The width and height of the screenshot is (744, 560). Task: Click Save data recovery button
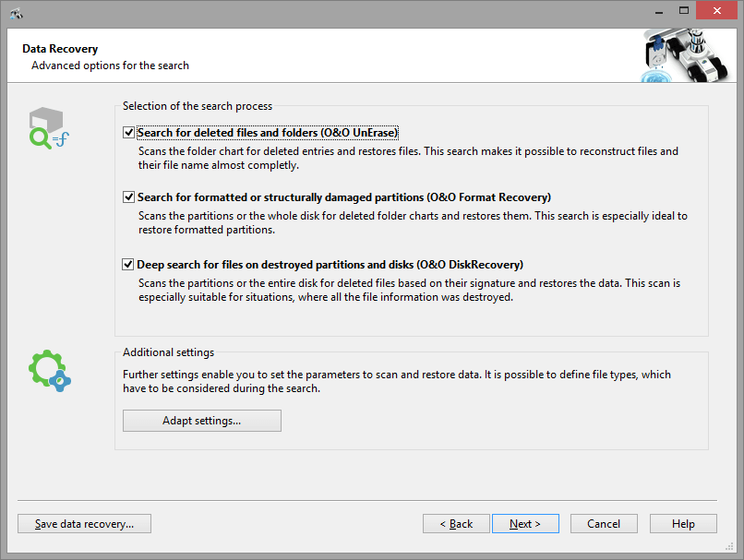click(84, 523)
